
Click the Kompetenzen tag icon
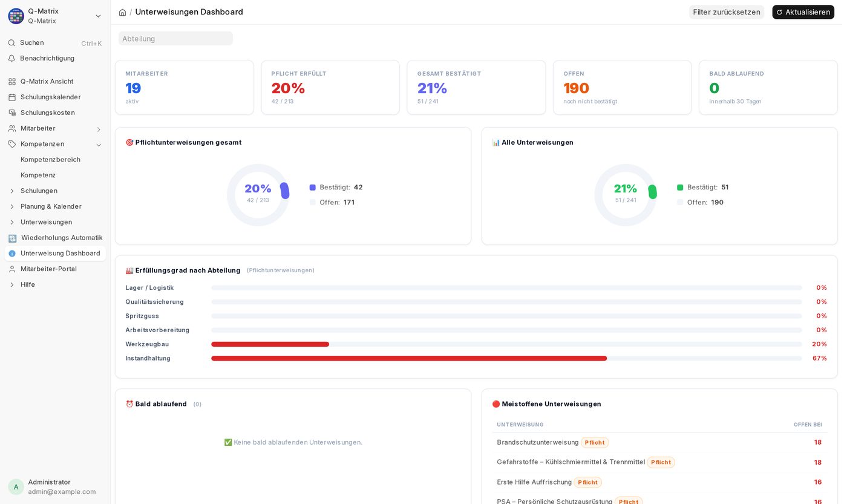(x=12, y=145)
